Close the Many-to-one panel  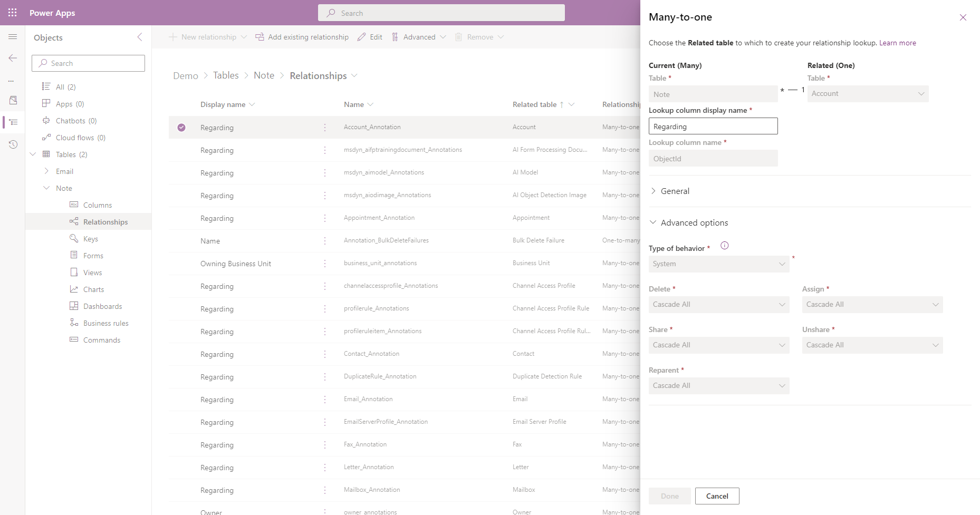coord(963,17)
